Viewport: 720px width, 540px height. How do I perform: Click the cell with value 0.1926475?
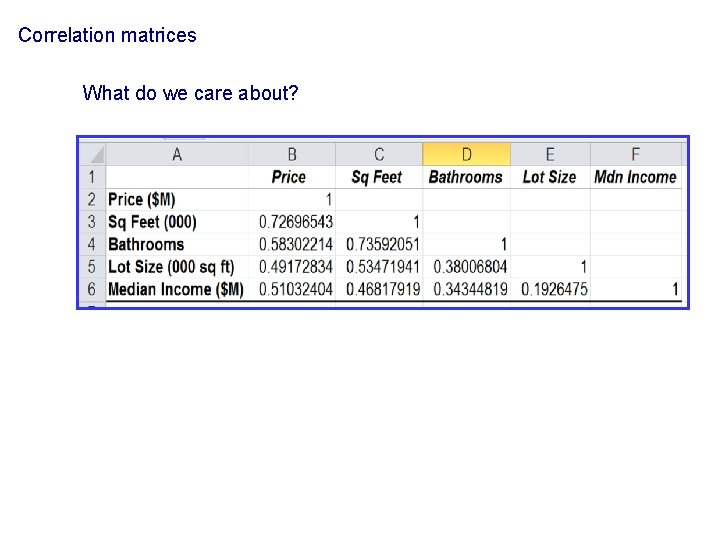pyautogui.click(x=550, y=289)
